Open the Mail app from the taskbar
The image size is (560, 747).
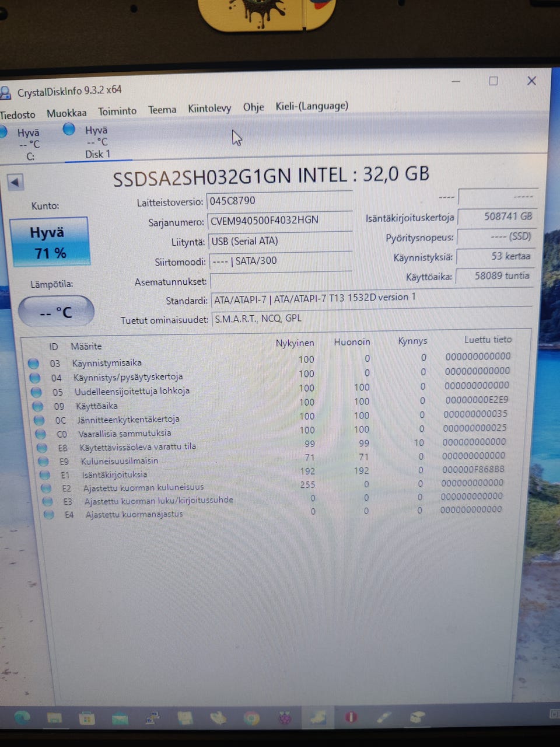[120, 718]
